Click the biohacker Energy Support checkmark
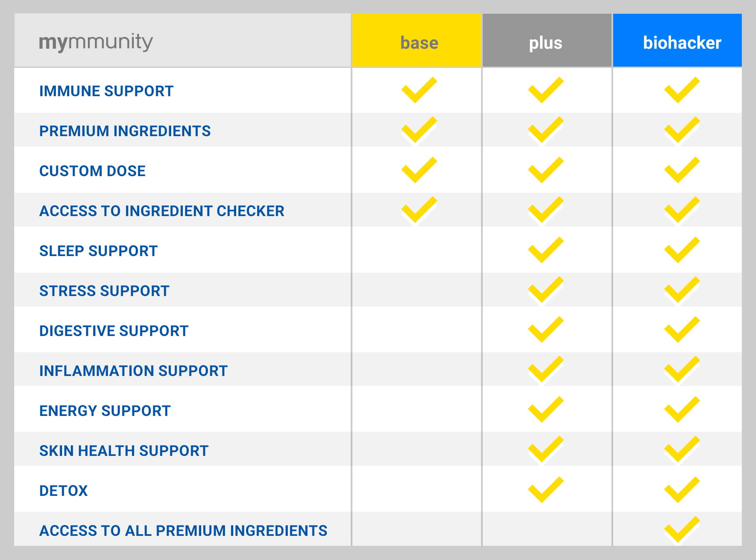The image size is (756, 560). 682,409
